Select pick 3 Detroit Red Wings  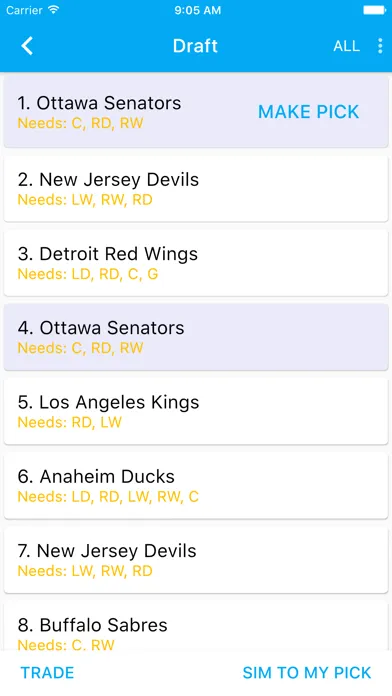click(x=196, y=262)
